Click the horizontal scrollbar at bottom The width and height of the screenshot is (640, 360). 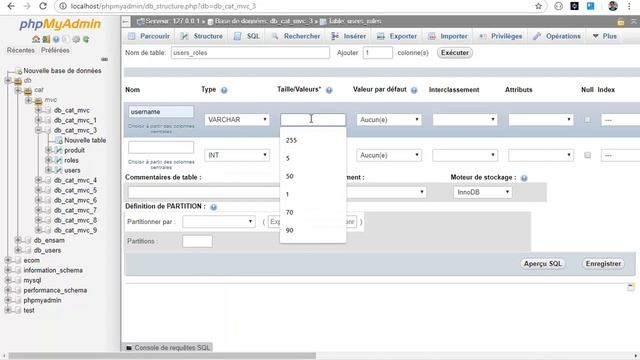(x=162, y=356)
